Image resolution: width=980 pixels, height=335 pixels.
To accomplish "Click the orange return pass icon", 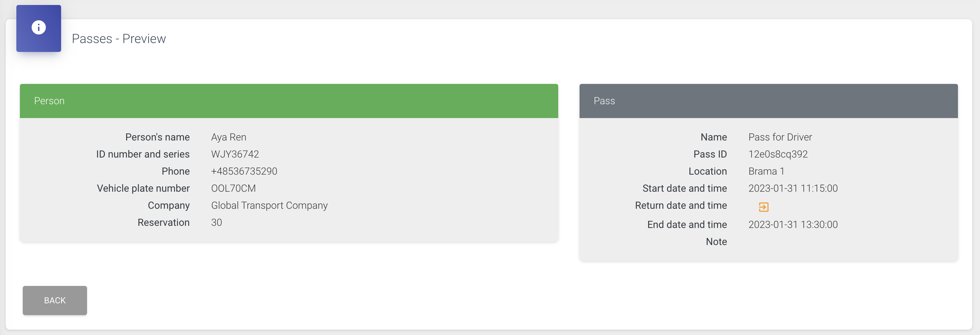I will (x=763, y=207).
